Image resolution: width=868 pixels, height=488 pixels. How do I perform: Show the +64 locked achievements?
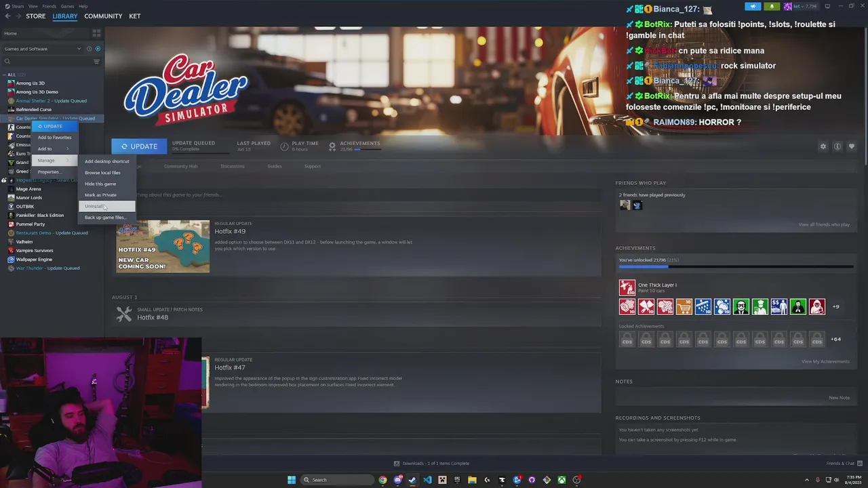click(835, 339)
